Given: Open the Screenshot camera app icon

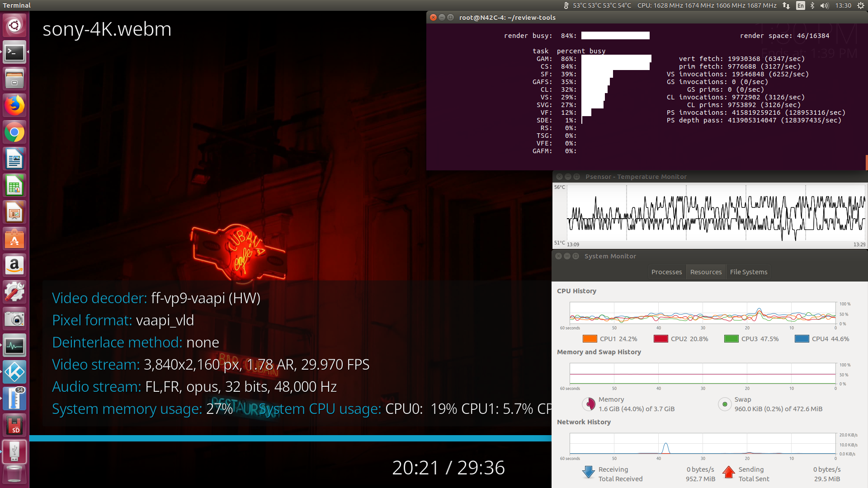Looking at the screenshot, I should (x=14, y=319).
